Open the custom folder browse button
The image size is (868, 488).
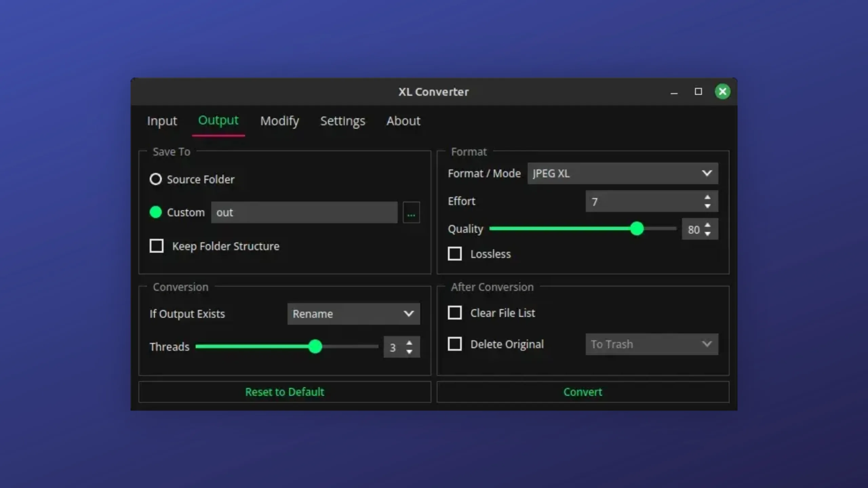click(411, 212)
